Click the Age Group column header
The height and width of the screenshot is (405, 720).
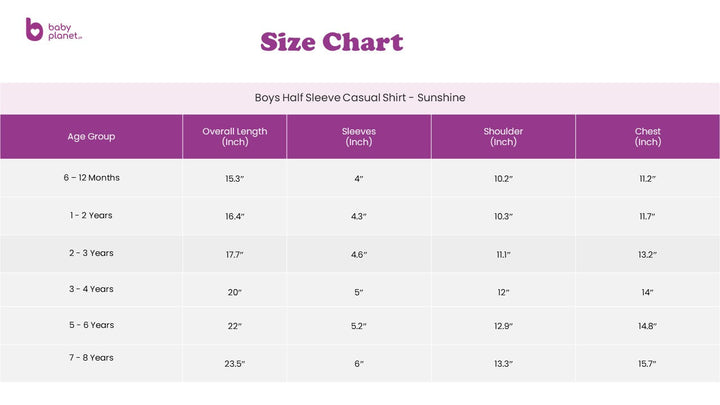(x=91, y=136)
